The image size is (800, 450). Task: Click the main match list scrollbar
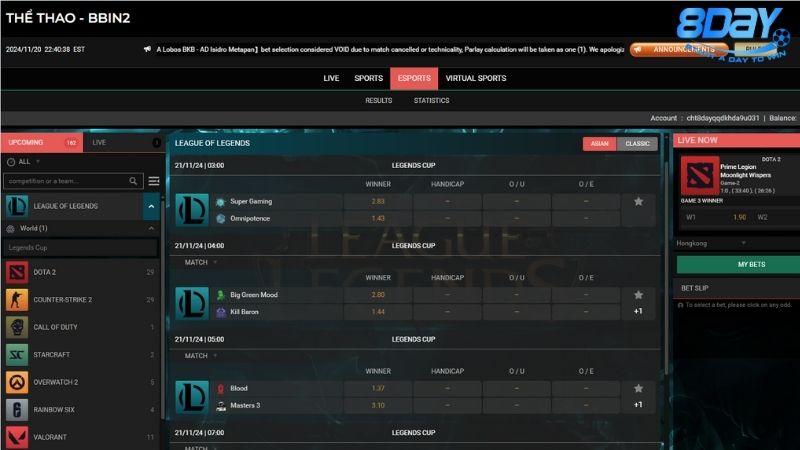pos(666,268)
